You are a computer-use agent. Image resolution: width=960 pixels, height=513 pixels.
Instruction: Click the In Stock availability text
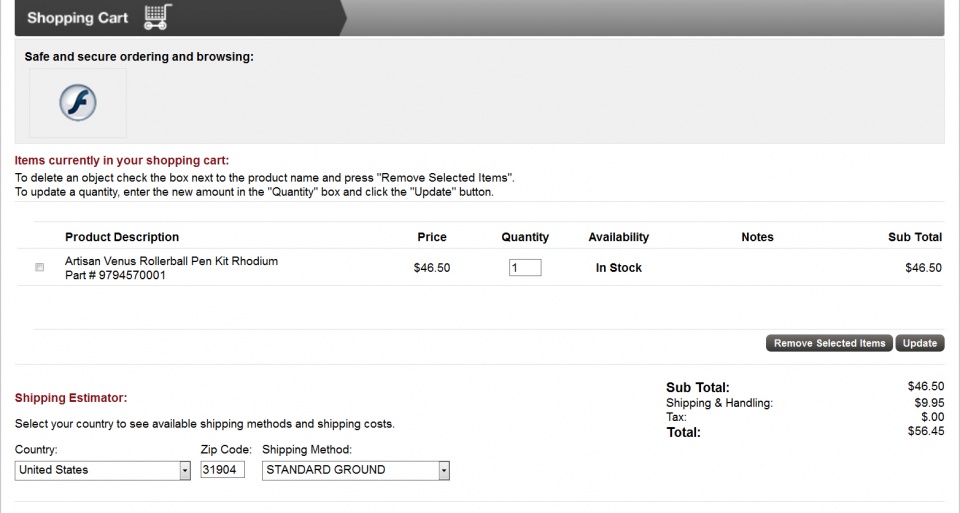[x=618, y=268]
